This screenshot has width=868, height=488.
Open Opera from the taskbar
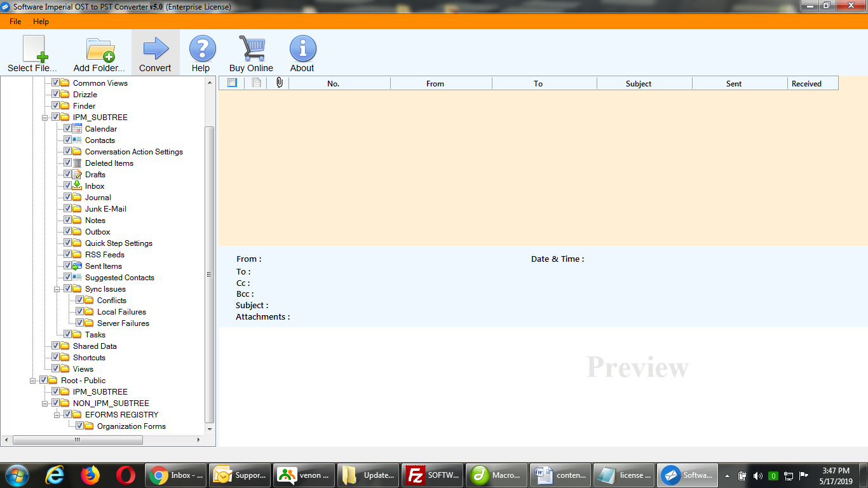(126, 475)
